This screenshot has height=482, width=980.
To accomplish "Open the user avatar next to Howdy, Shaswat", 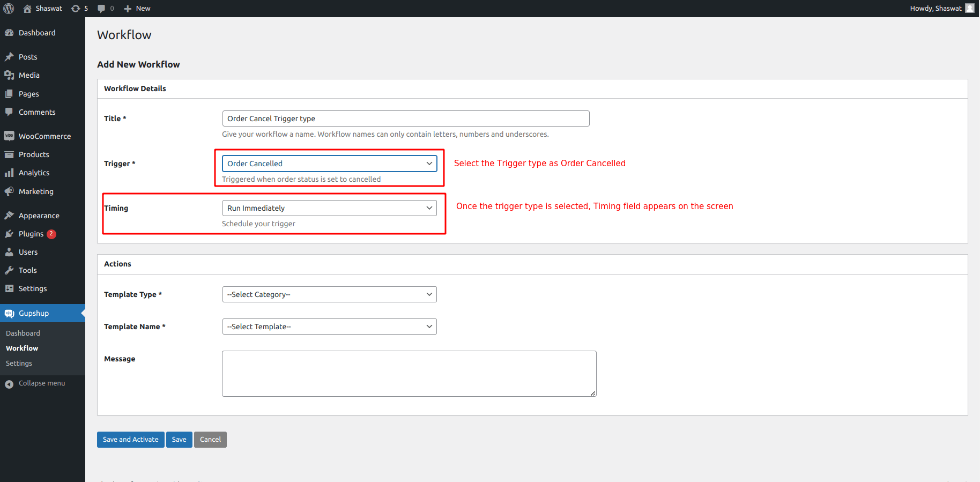I will click(970, 8).
